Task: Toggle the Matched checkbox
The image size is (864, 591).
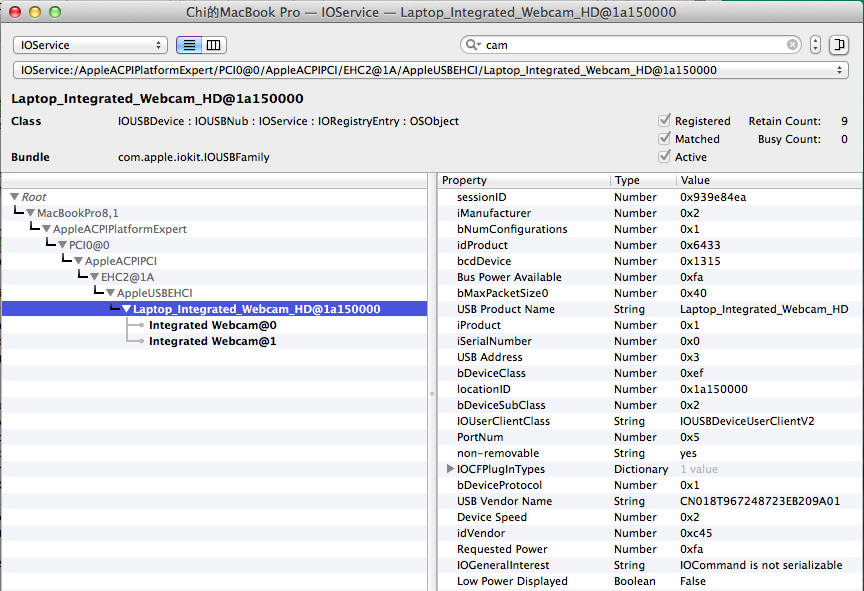Action: click(664, 139)
